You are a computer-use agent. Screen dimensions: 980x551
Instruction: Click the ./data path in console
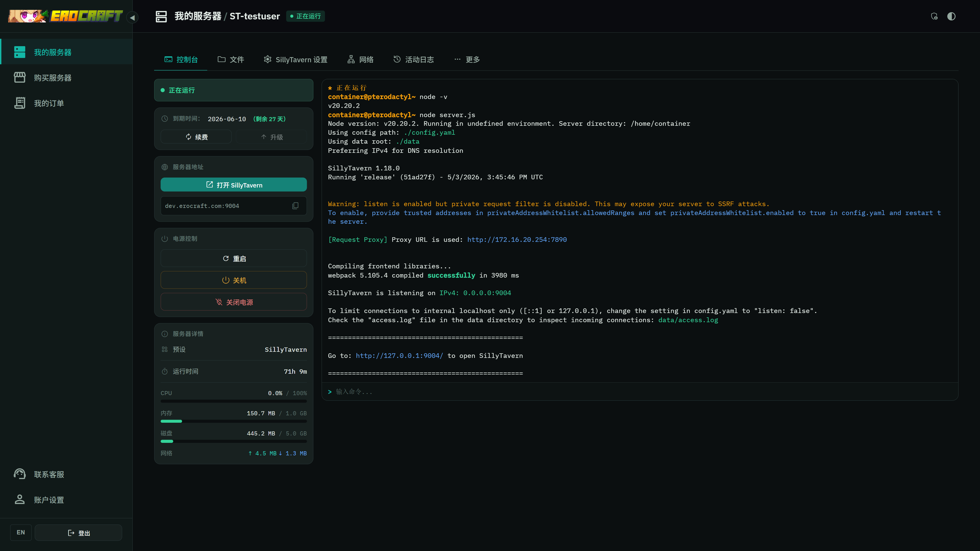[408, 142]
